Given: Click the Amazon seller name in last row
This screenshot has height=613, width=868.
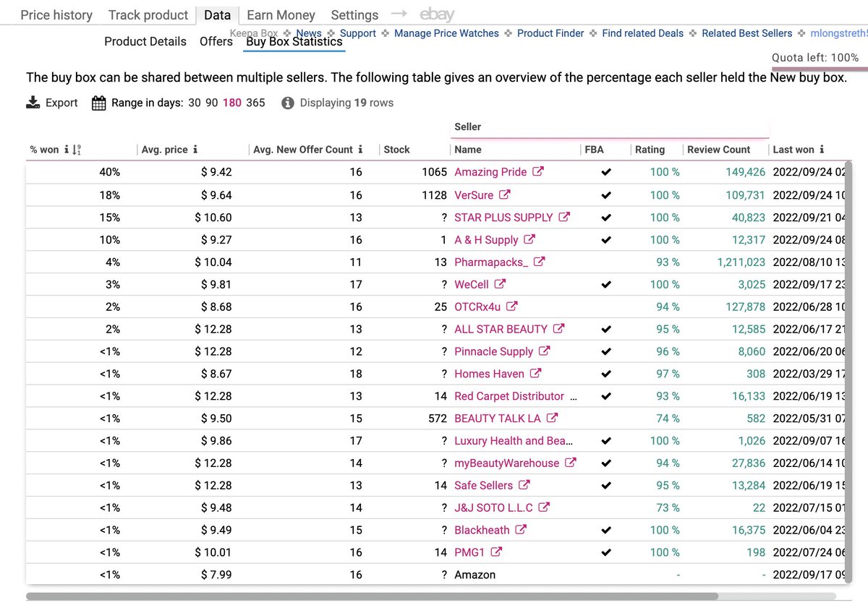Looking at the screenshot, I should pyautogui.click(x=475, y=575).
